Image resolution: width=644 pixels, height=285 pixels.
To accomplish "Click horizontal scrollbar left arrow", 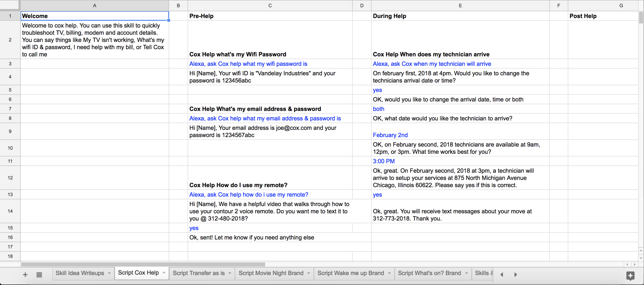I will pos(627,265).
